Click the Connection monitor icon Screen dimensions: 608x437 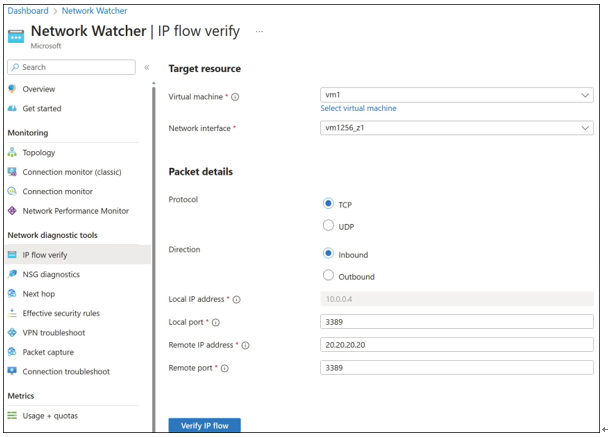(x=12, y=191)
